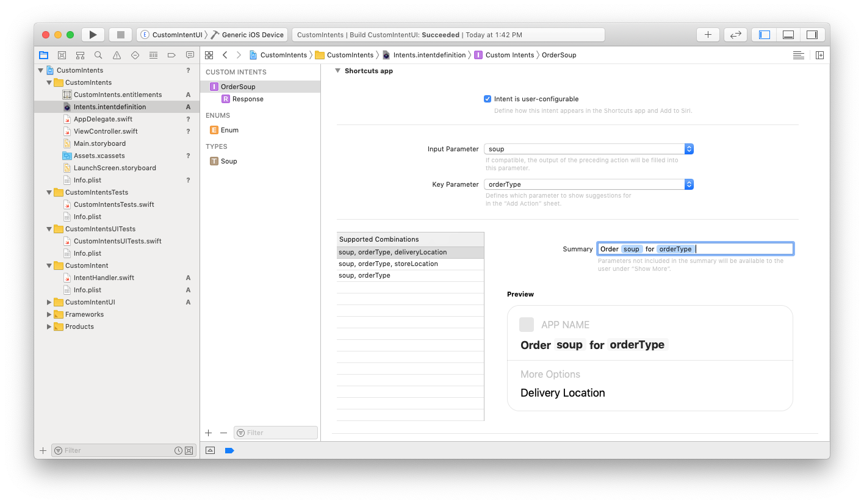The height and width of the screenshot is (504, 864).
Task: Open the Report navigator
Action: (190, 55)
